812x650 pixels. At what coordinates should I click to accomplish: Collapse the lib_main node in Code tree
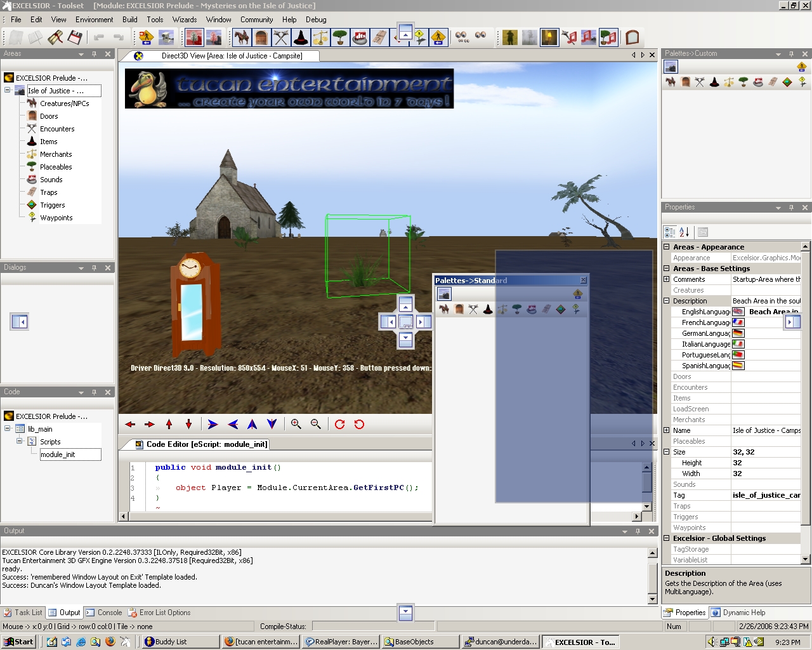pyautogui.click(x=8, y=428)
